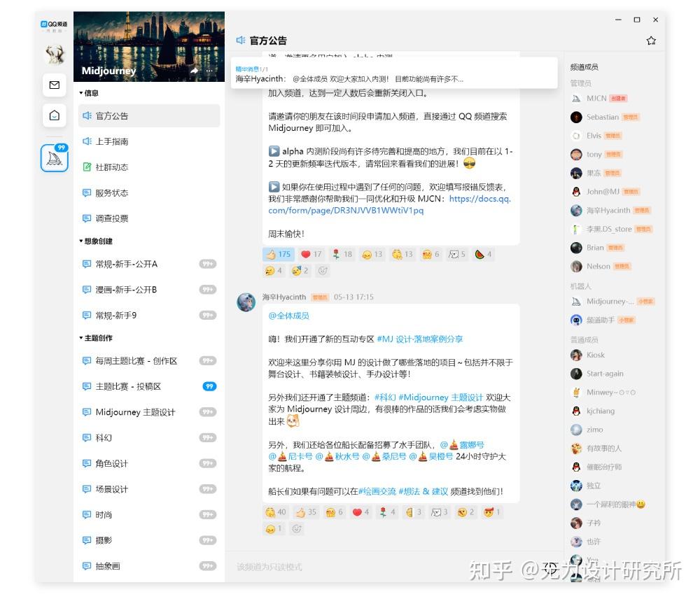Screen dimensions: 700x599
Task: Open Midjourney 主题设计 channel
Action: [149, 412]
